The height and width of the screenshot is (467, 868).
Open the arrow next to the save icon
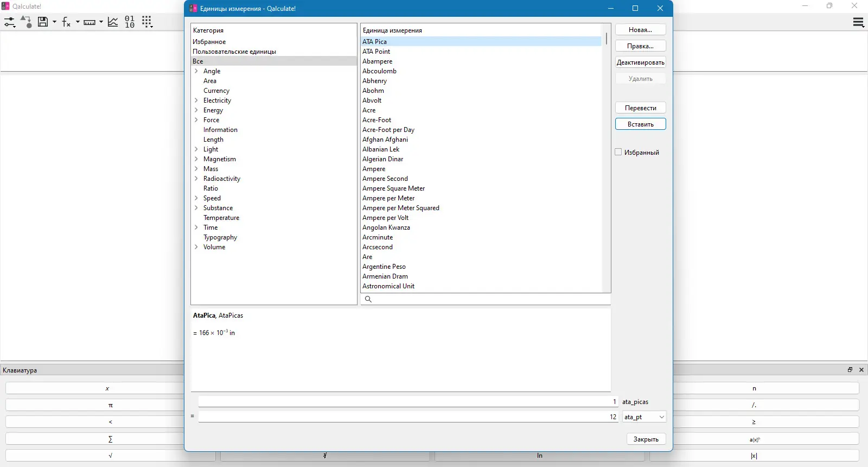click(54, 22)
